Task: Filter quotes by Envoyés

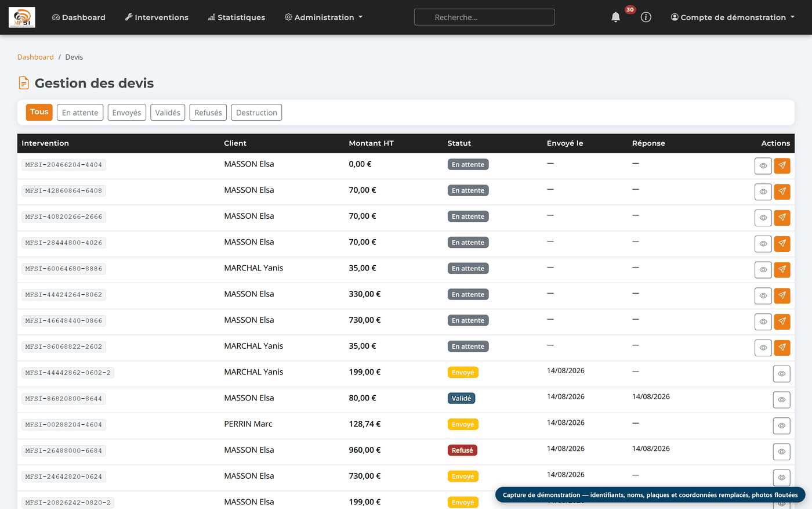Action: tap(126, 113)
